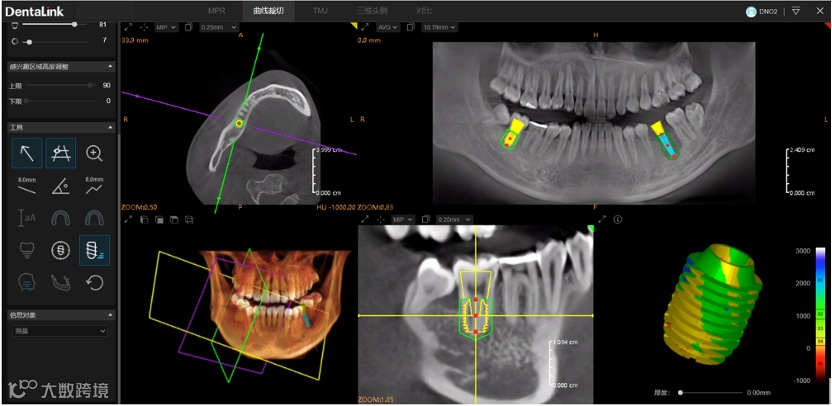Viewport: 832px width, 406px height.
Task: Click the slab copy icon in axial view
Action: click(x=188, y=27)
